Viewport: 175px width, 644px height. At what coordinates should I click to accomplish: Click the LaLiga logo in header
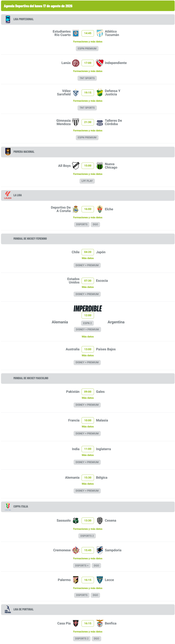click(x=8, y=195)
